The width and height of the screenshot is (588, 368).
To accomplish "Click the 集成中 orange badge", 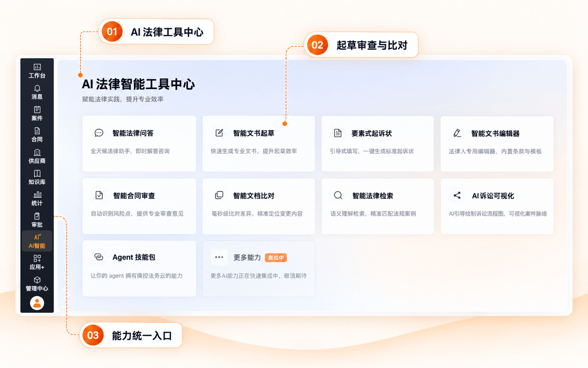I will click(x=276, y=258).
